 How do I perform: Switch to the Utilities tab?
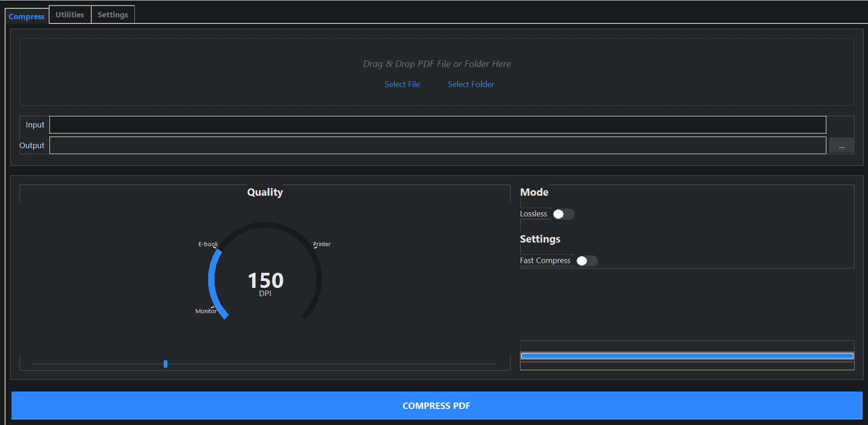click(70, 15)
